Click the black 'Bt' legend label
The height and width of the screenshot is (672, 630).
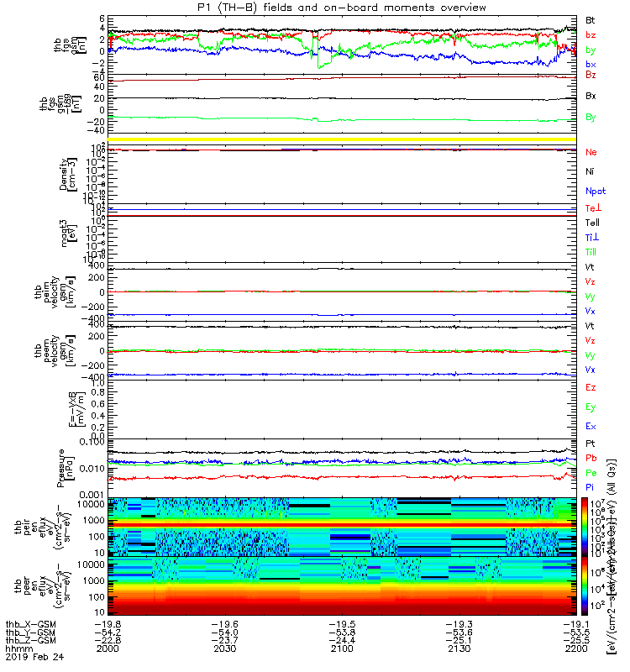[x=590, y=20]
